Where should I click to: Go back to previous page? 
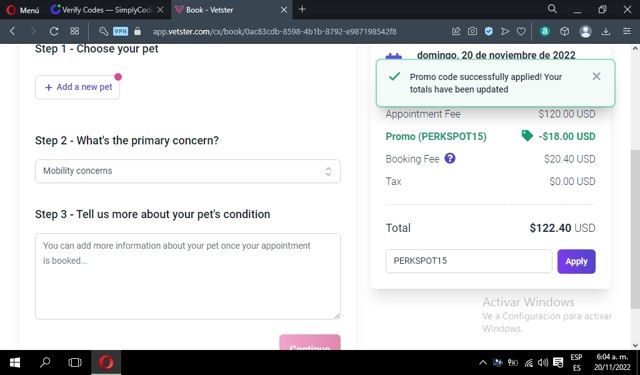(12, 31)
